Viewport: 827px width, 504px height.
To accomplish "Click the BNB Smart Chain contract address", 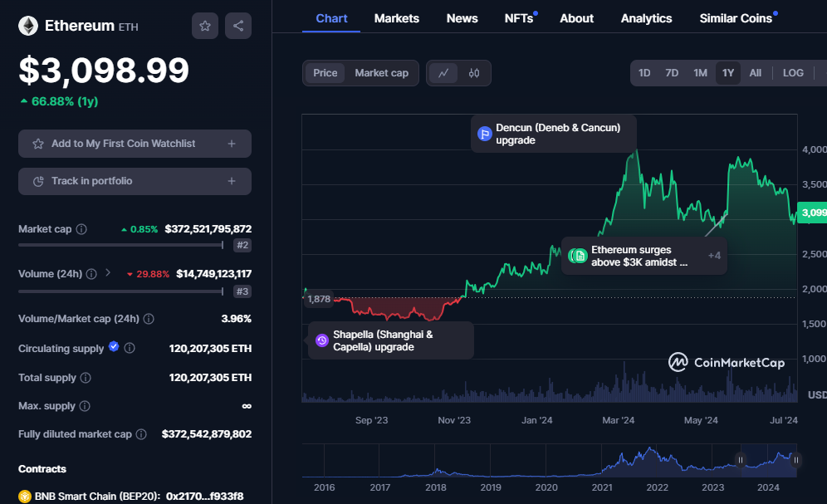I will click(204, 496).
